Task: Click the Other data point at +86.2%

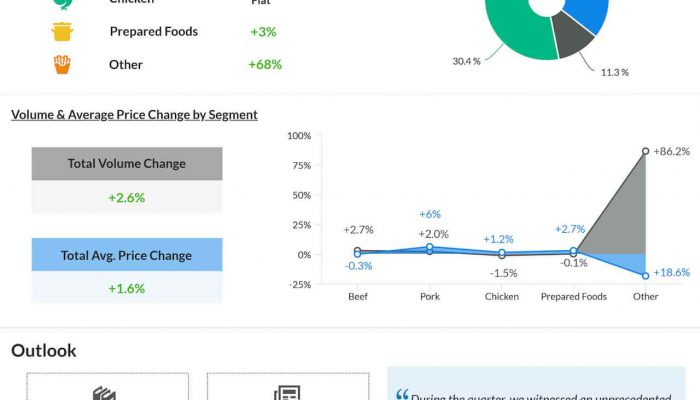Action: pos(645,151)
